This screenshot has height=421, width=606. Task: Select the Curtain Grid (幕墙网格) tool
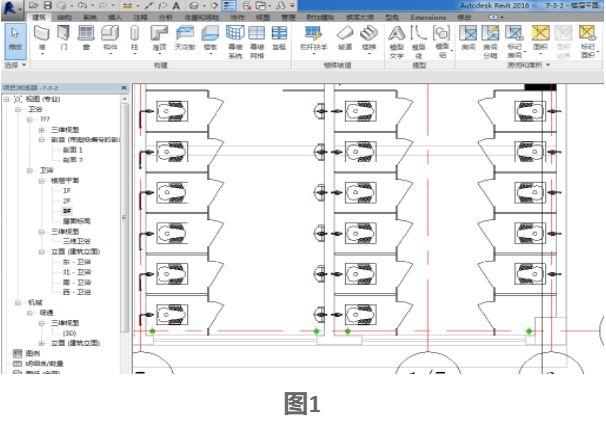[257, 42]
